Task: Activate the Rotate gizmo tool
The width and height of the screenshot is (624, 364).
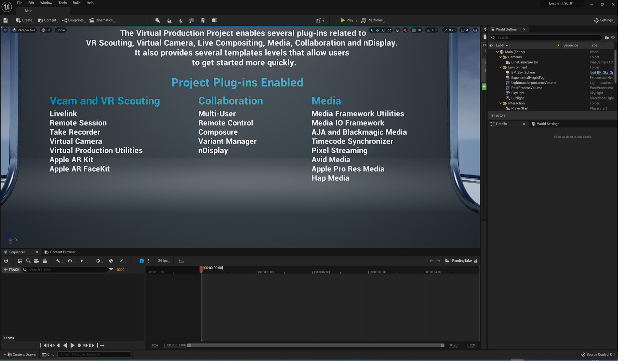Action: click(x=384, y=30)
